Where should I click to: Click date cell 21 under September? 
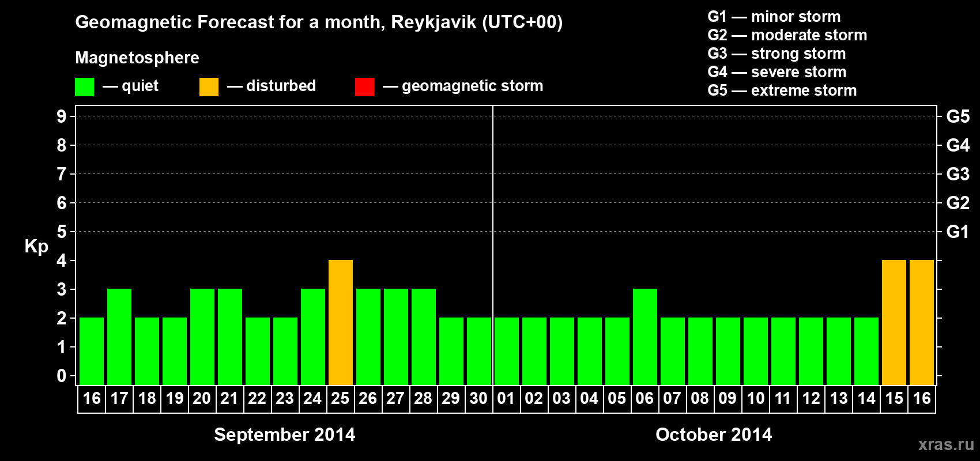(230, 399)
